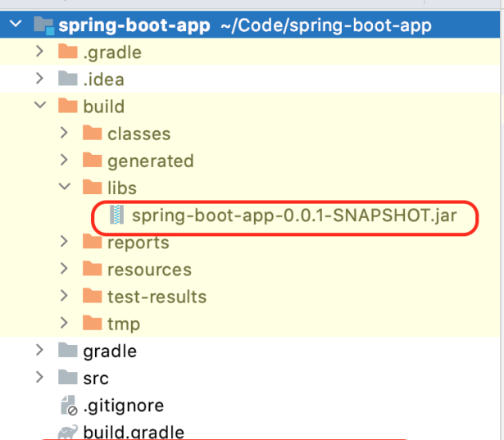The height and width of the screenshot is (440, 504).
Task: Select the libs folder label
Action: coord(122,188)
